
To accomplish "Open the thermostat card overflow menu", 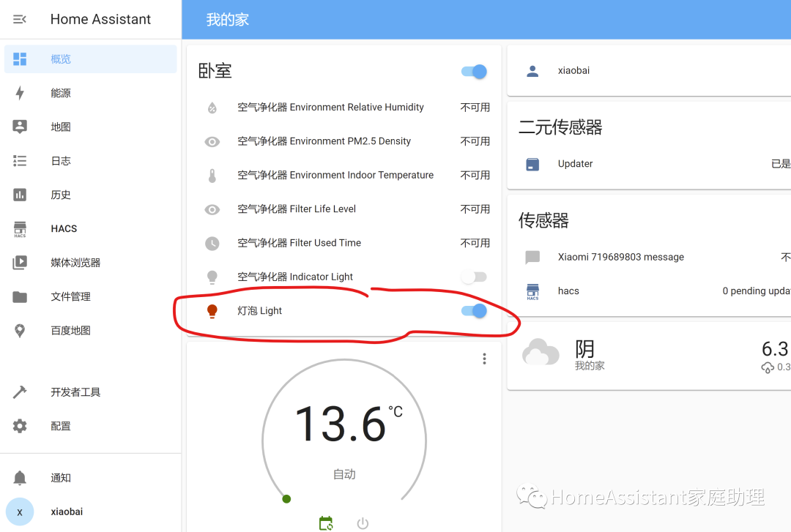I will coord(484,358).
